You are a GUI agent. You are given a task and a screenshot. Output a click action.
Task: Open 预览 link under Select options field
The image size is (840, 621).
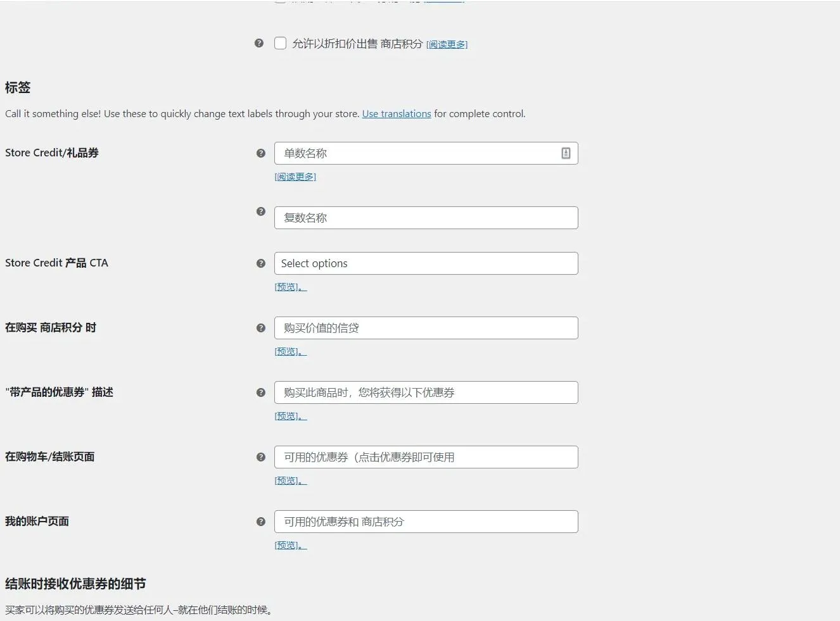coord(290,287)
